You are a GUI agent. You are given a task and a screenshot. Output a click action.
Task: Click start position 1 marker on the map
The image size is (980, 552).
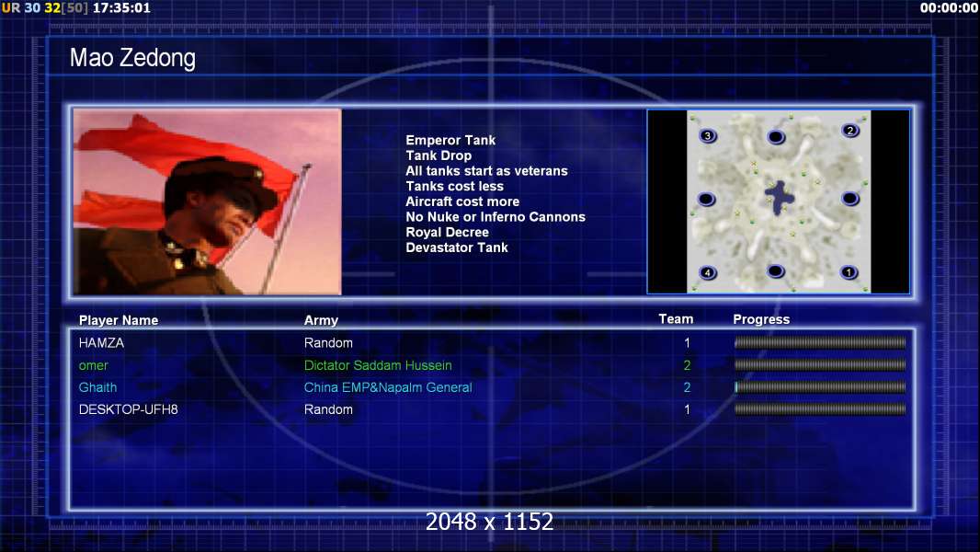click(849, 272)
